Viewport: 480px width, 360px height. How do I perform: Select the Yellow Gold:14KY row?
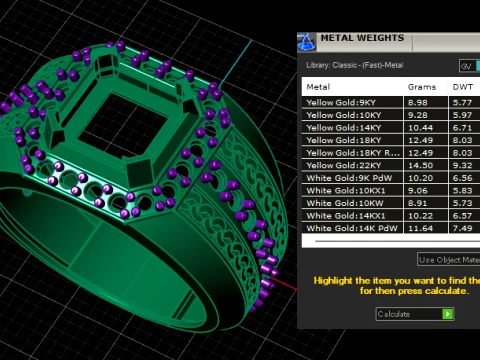391,128
